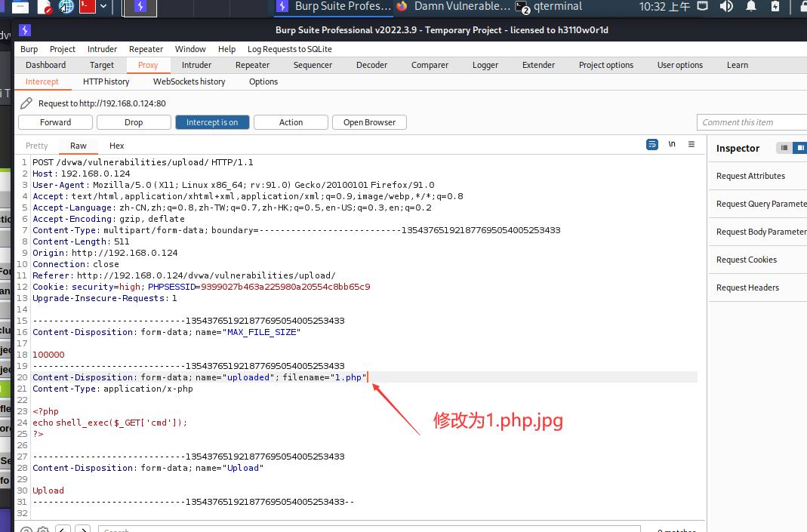Switch to the HTTP history tab
Image resolution: width=807 pixels, height=532 pixels.
pos(106,81)
